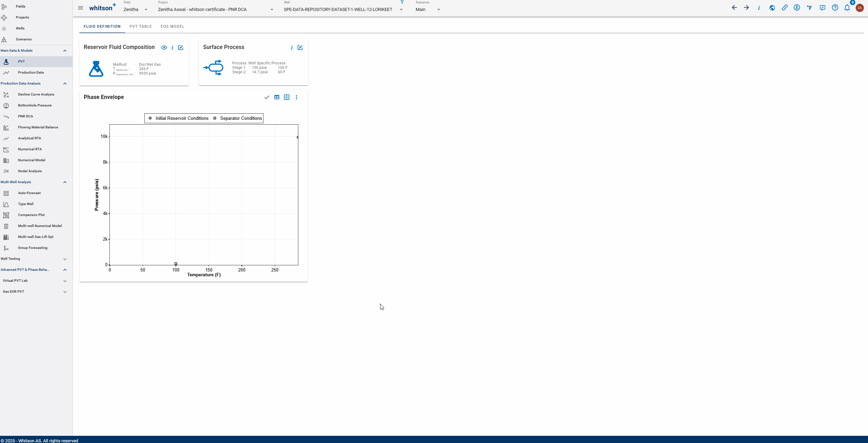This screenshot has height=443, width=868.
Task: Open Phase Envelope three-dot menu
Action: point(296,97)
